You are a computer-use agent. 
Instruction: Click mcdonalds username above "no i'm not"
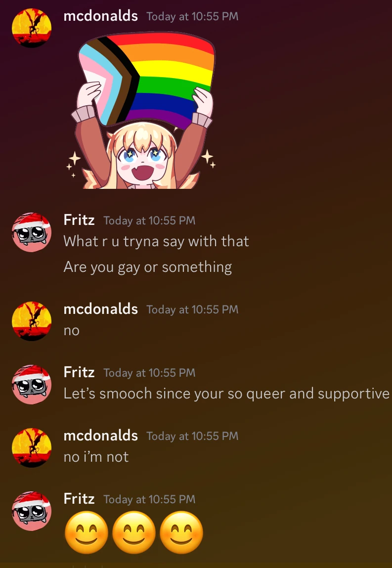pos(101,436)
